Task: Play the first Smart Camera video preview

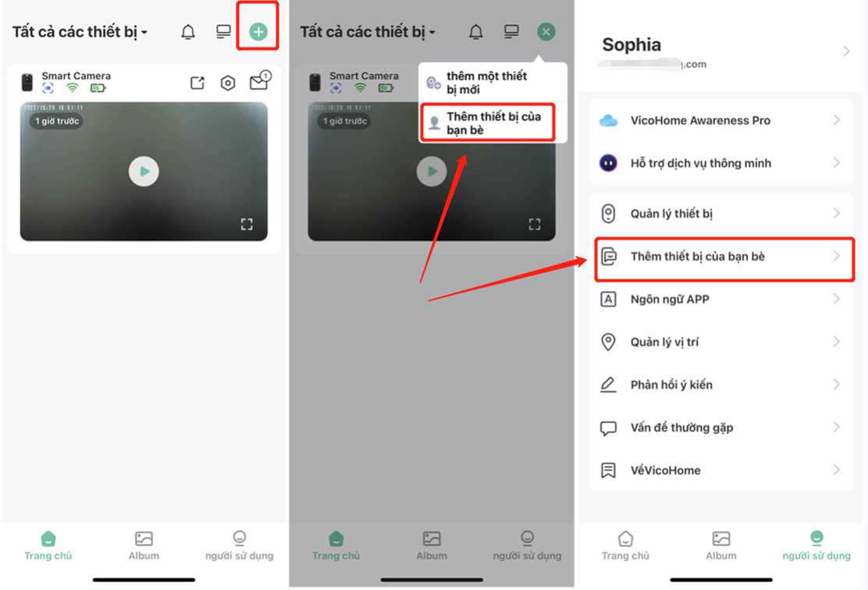Action: (x=144, y=172)
